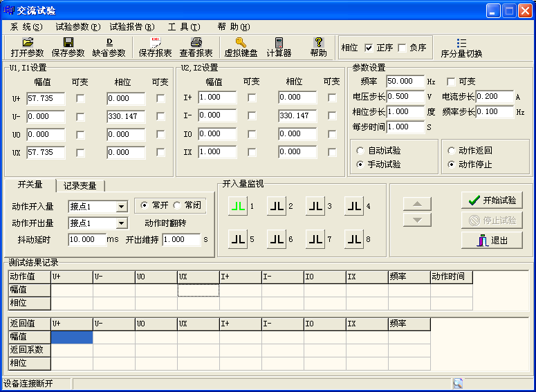The width and height of the screenshot is (536, 392).
Task: Expand the 动作开出量 dropdown
Action: [x=122, y=223]
